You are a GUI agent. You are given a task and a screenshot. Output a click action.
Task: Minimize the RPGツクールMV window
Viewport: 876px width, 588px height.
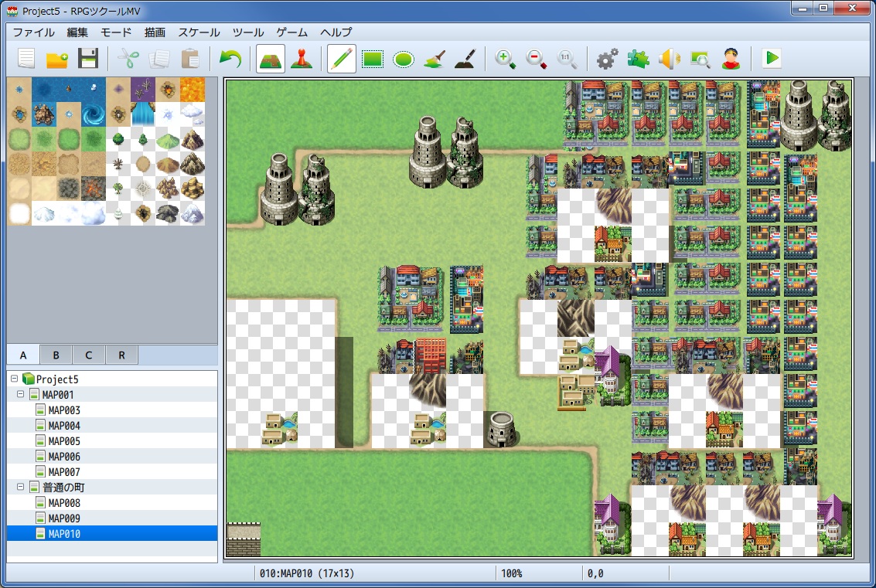[x=803, y=8]
